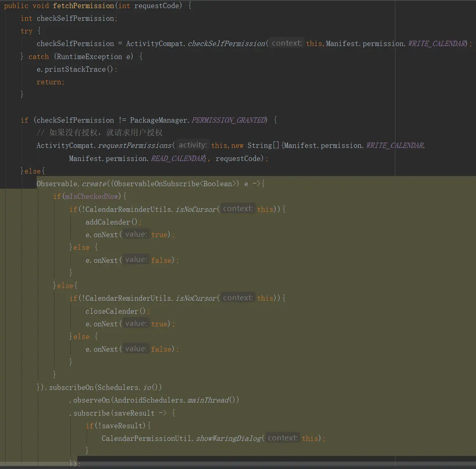Select the RuntimeException type
Viewport: 476px width, 469px height.
coord(89,57)
